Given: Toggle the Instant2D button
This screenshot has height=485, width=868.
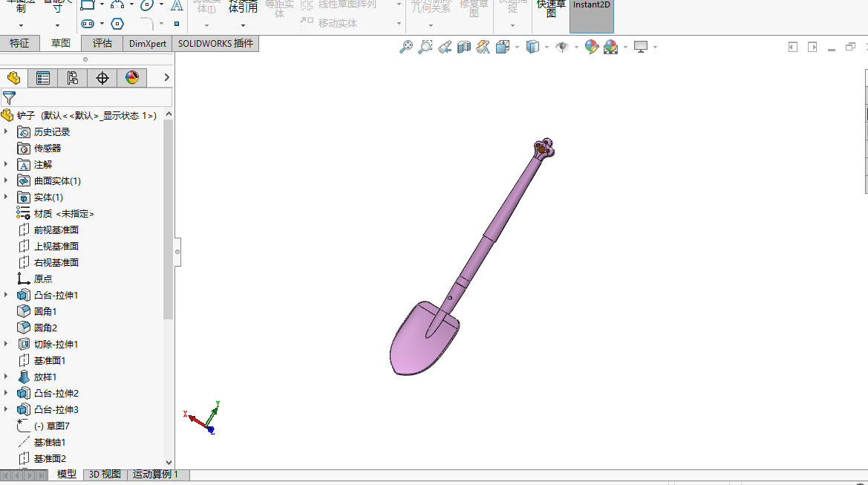Looking at the screenshot, I should pos(592,16).
